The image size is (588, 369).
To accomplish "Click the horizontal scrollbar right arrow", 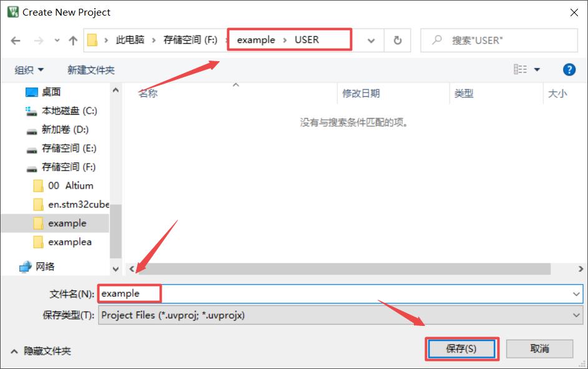I will pyautogui.click(x=581, y=269).
